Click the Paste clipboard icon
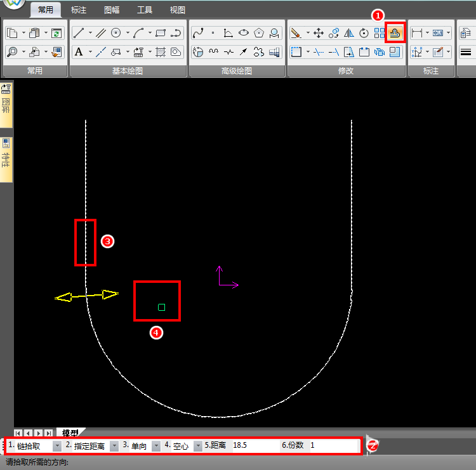Image resolution: width=476 pixels, height=470 pixels. tap(34, 33)
